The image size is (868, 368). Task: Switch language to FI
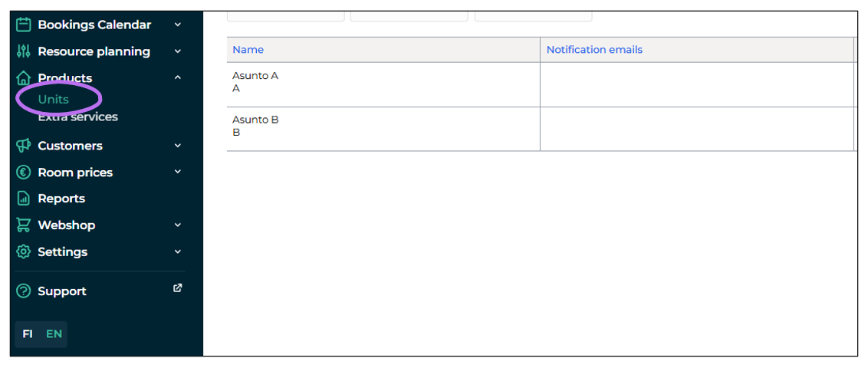coord(28,334)
